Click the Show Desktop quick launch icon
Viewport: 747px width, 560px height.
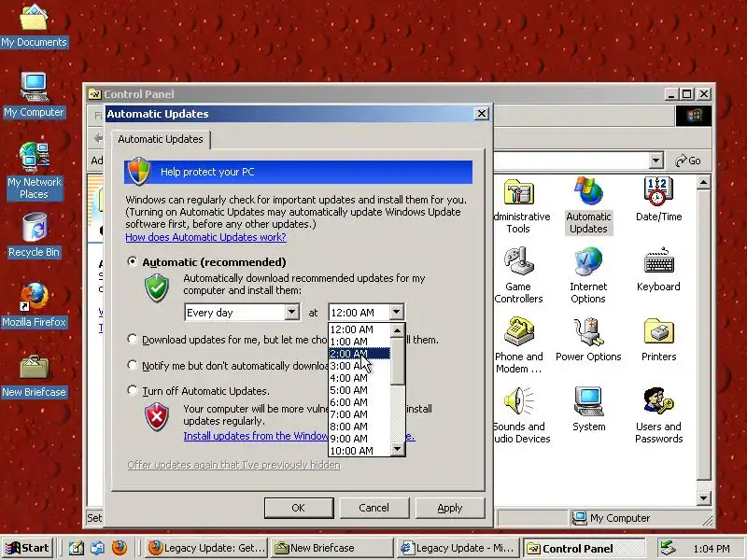coord(77,548)
